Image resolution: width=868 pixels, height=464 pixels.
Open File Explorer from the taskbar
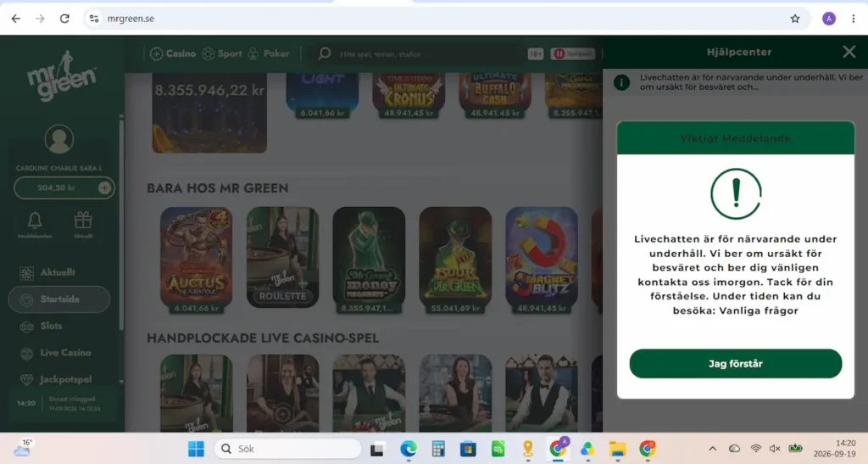coord(617,449)
